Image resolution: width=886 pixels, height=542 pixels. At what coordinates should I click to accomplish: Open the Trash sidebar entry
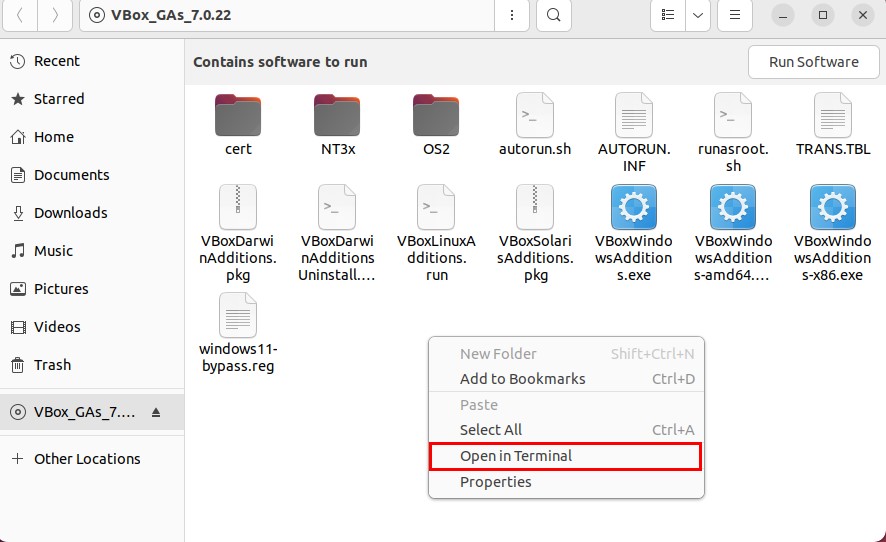click(52, 365)
